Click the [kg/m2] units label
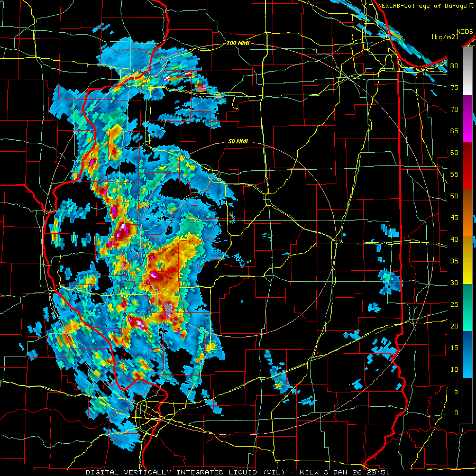This screenshot has height=476, width=476. 445,37
